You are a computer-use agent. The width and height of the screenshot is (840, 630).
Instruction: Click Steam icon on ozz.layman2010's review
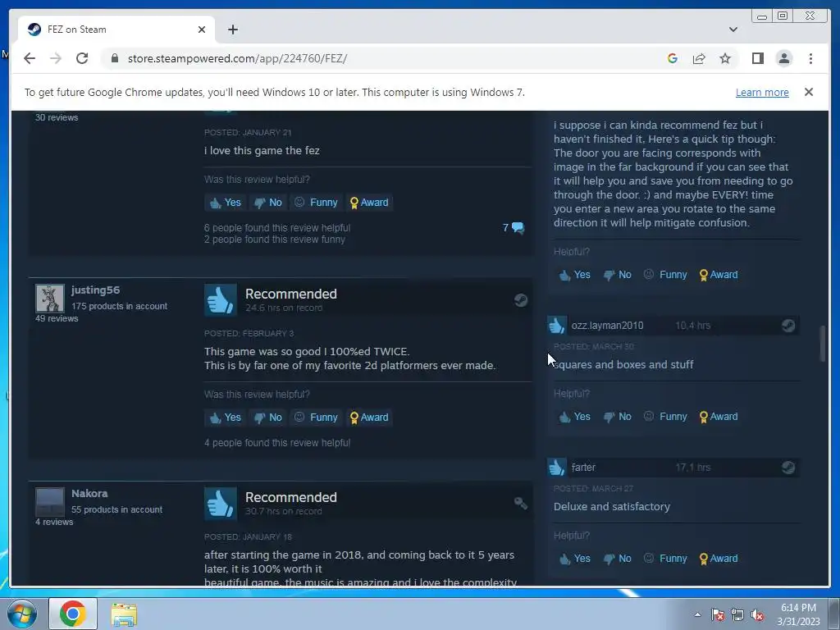coord(788,325)
